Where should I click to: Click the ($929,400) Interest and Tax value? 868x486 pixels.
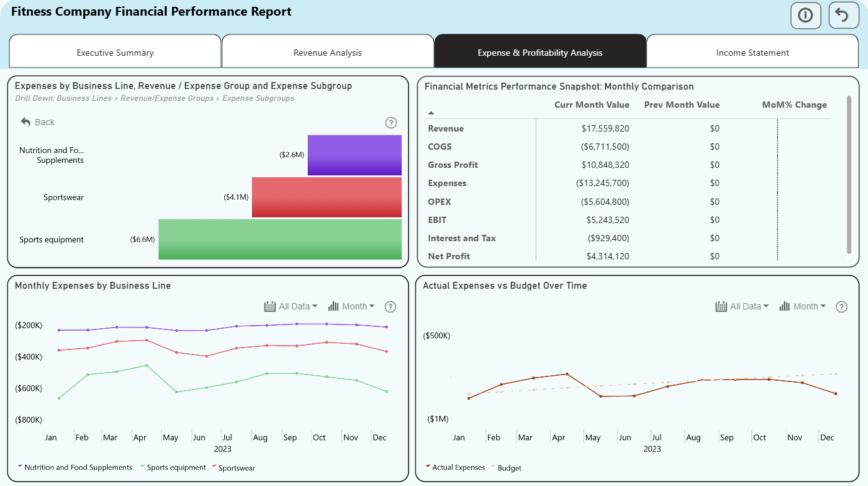(609, 238)
